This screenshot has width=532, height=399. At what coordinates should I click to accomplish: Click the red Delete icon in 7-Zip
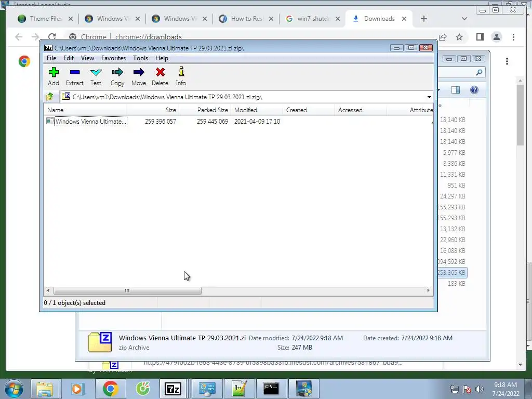(160, 76)
